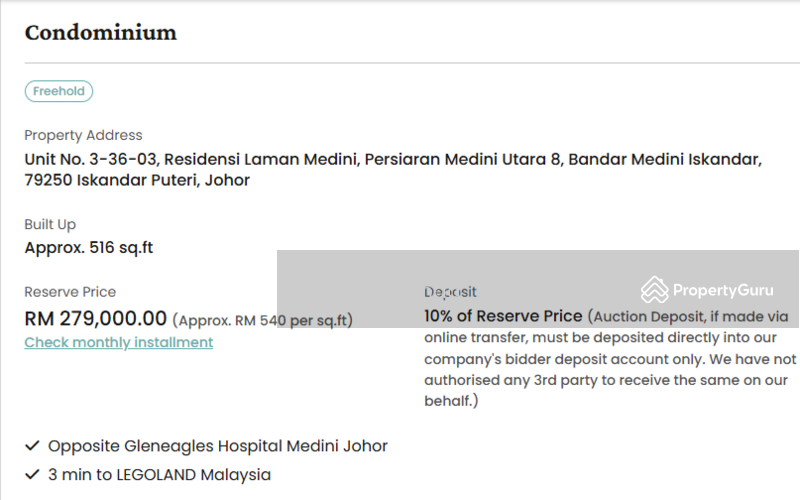800x500 pixels.
Task: Click the Freehold tenure badge
Action: 59,91
